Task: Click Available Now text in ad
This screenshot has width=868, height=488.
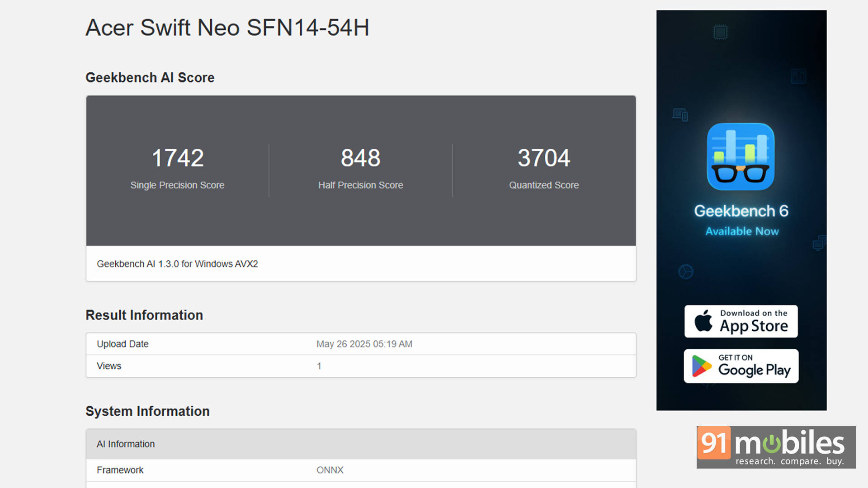Action: point(742,231)
